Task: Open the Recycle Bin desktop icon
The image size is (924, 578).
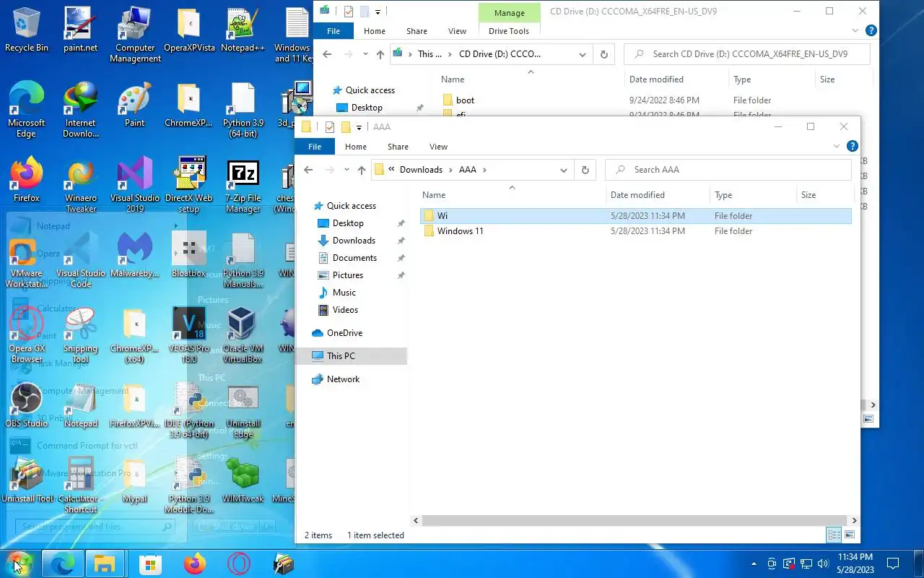Action: (x=27, y=30)
